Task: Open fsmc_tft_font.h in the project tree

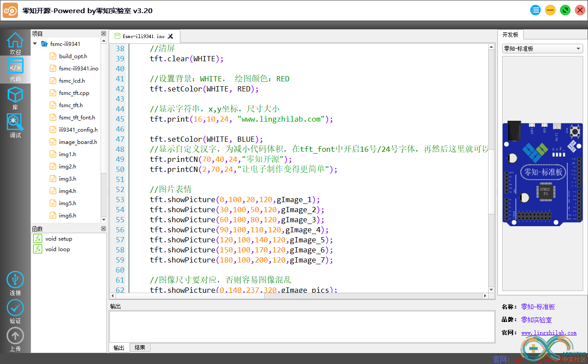Action: pyautogui.click(x=77, y=117)
